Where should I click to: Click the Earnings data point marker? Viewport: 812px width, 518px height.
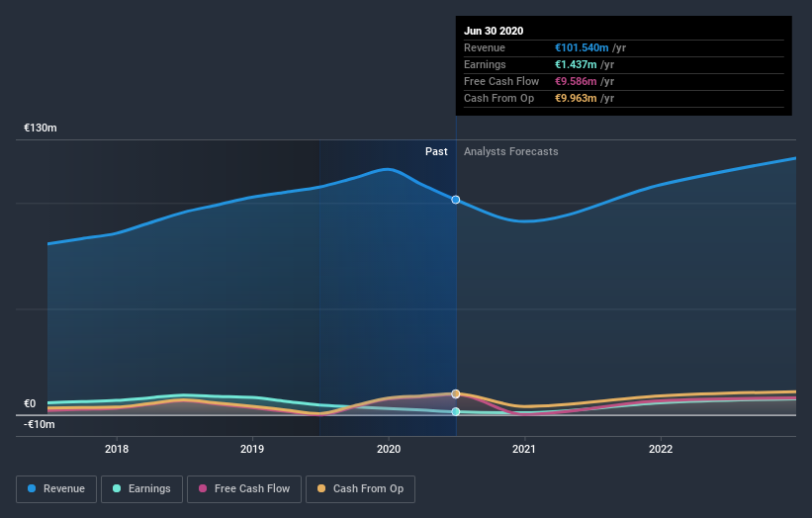456,412
